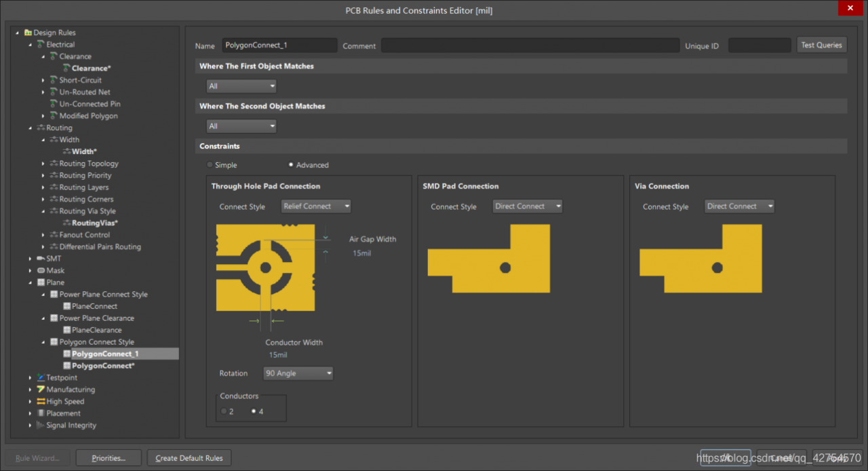The height and width of the screenshot is (471, 868).
Task: Click the Rule Wizard button
Action: click(x=37, y=458)
